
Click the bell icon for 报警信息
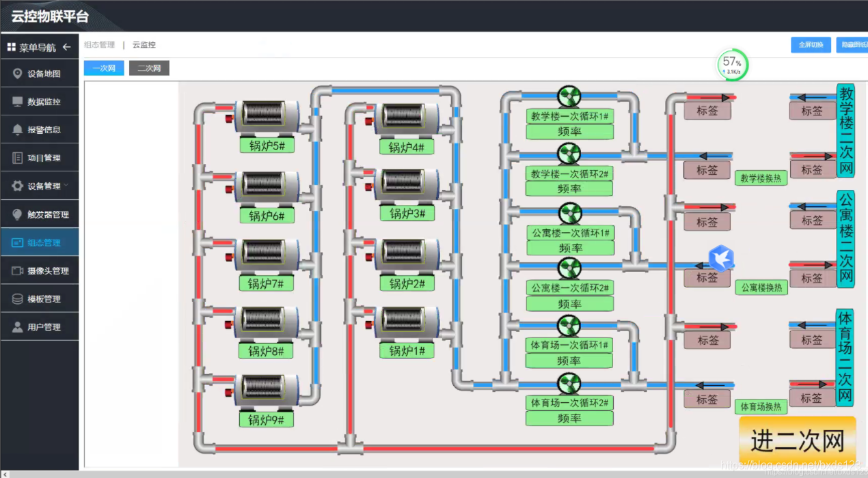click(18, 130)
